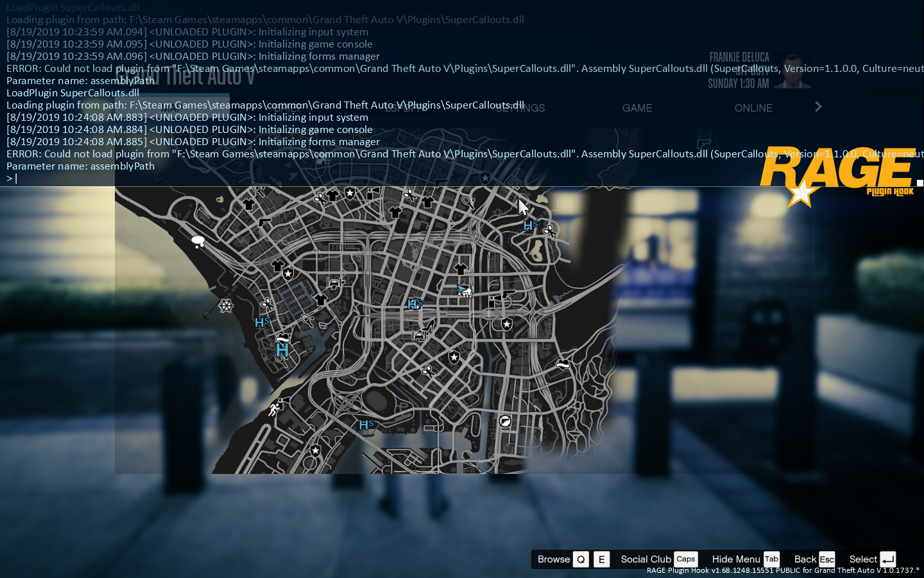Click the Back Esc button
Viewport: 924px width, 578px height.
point(827,559)
